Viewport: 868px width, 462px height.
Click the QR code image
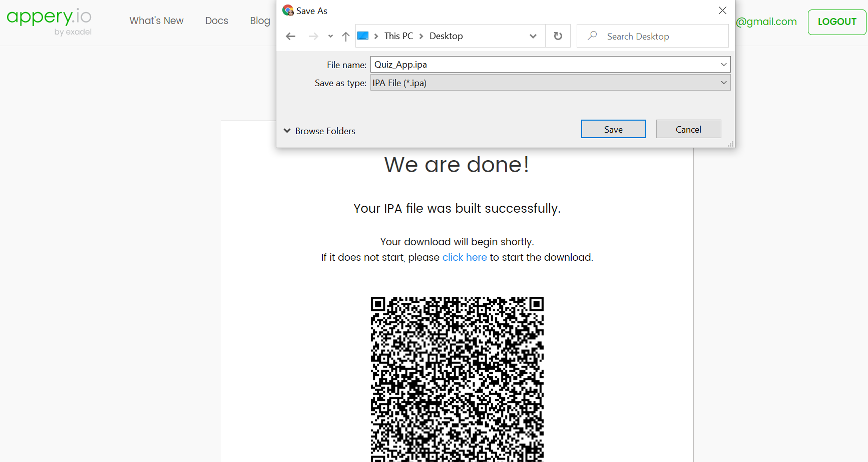[457, 379]
